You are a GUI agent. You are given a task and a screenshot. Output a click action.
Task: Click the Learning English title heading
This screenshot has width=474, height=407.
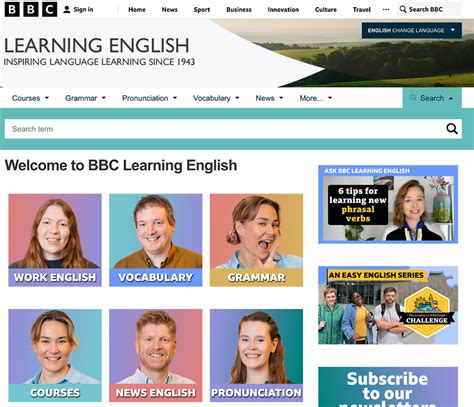97,45
